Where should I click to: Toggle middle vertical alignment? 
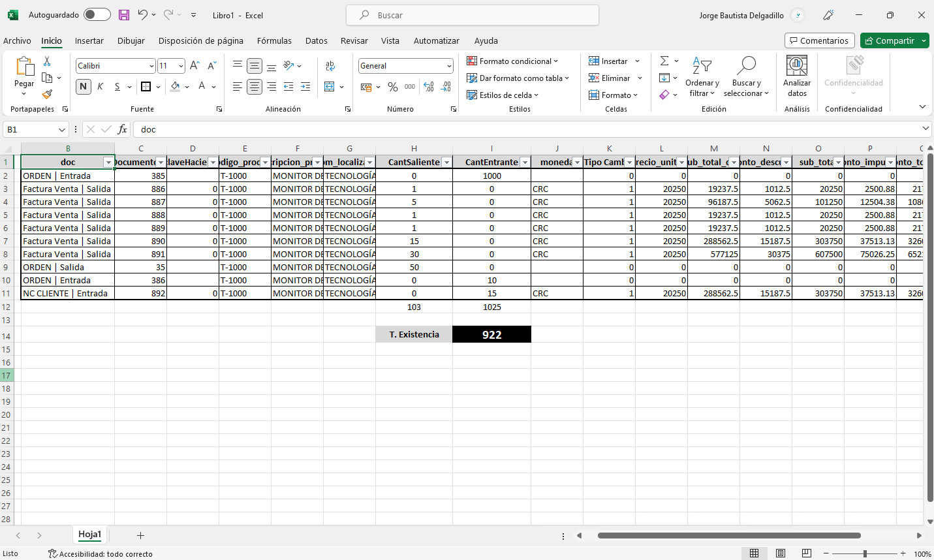click(255, 66)
